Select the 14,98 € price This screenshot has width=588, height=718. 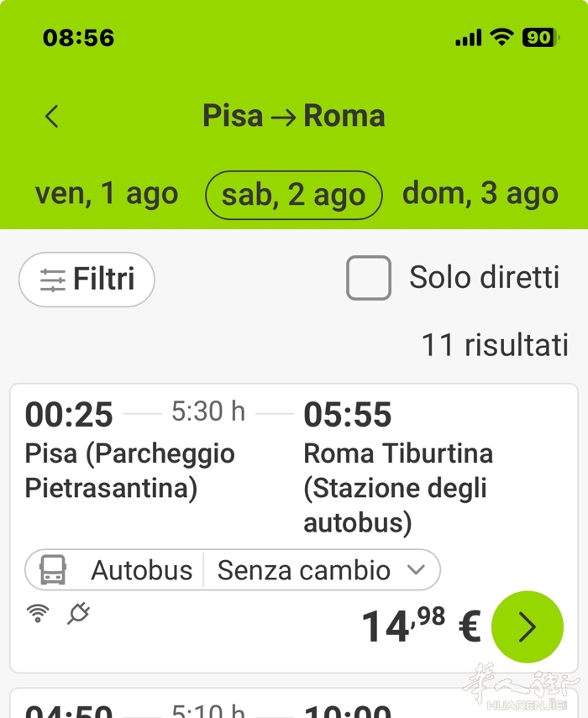[x=422, y=626]
